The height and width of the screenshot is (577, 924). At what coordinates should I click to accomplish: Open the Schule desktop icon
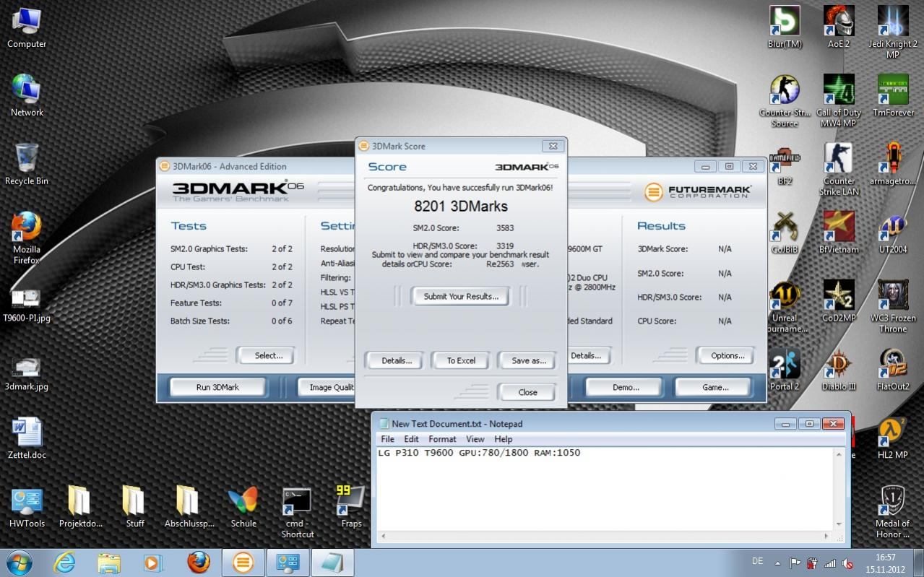click(243, 507)
